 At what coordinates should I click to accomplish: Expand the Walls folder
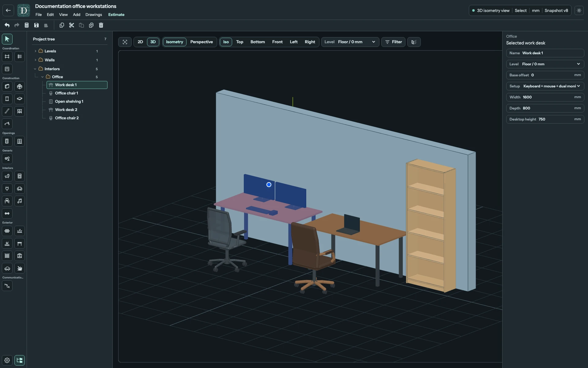(36, 60)
